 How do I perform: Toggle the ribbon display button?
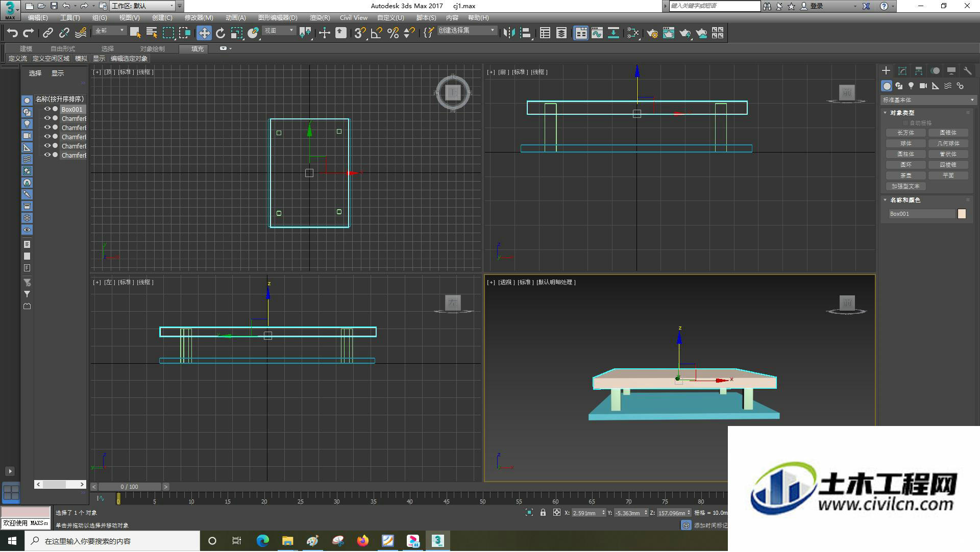(x=580, y=33)
